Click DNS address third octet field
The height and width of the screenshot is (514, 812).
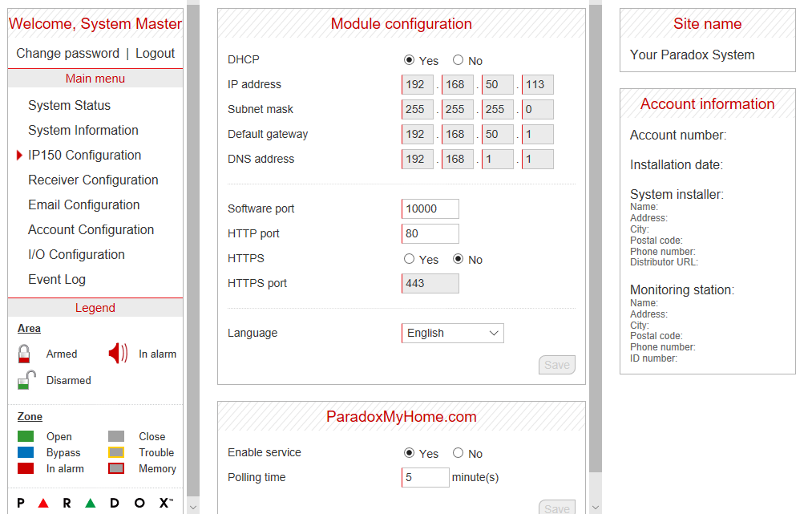(x=498, y=159)
